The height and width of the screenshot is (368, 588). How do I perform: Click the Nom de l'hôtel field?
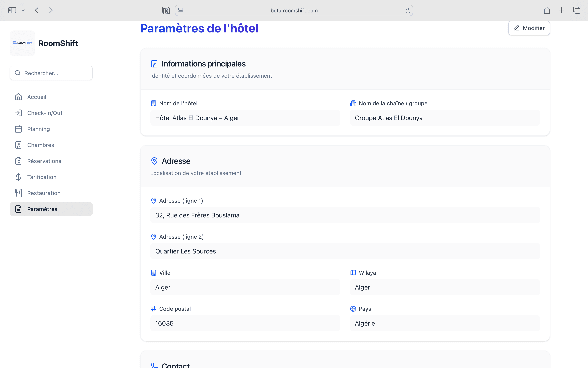click(x=245, y=118)
